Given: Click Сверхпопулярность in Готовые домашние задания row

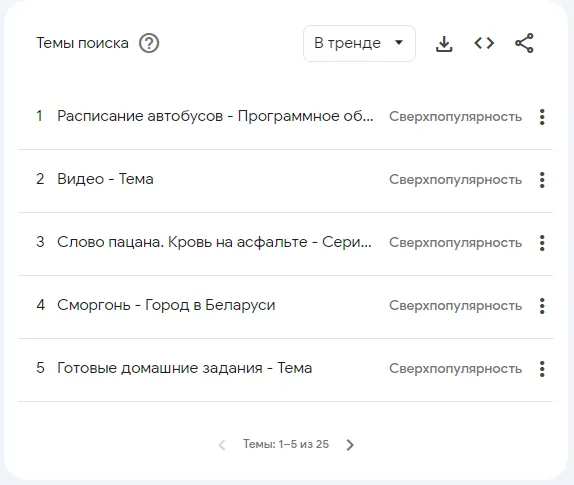Looking at the screenshot, I should coord(455,369).
